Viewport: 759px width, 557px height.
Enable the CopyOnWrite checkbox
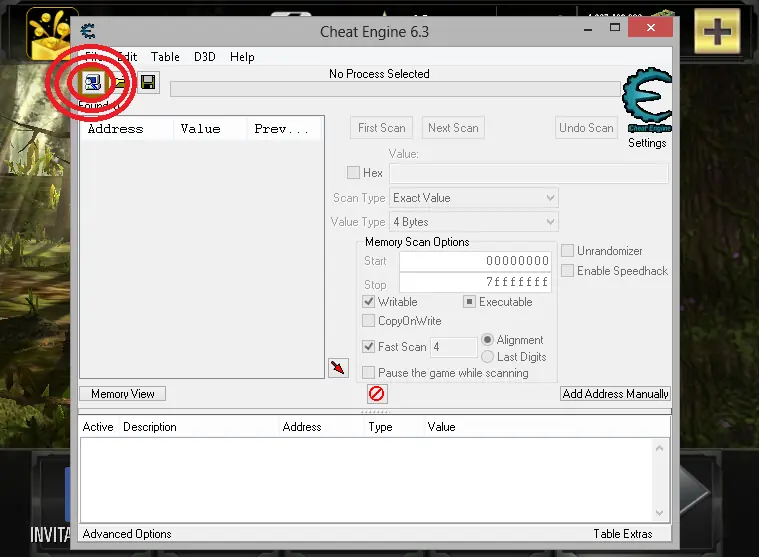click(368, 321)
